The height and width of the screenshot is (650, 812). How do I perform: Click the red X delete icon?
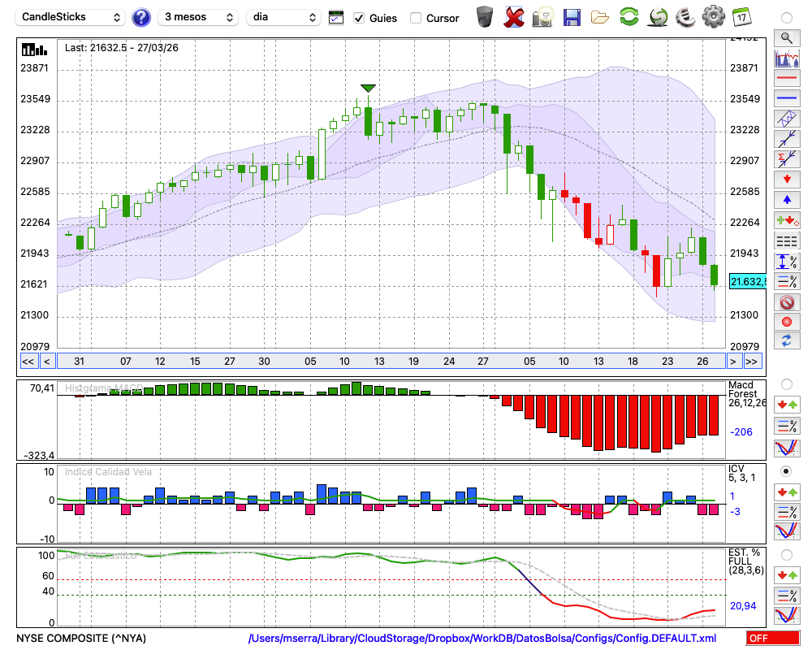(514, 17)
